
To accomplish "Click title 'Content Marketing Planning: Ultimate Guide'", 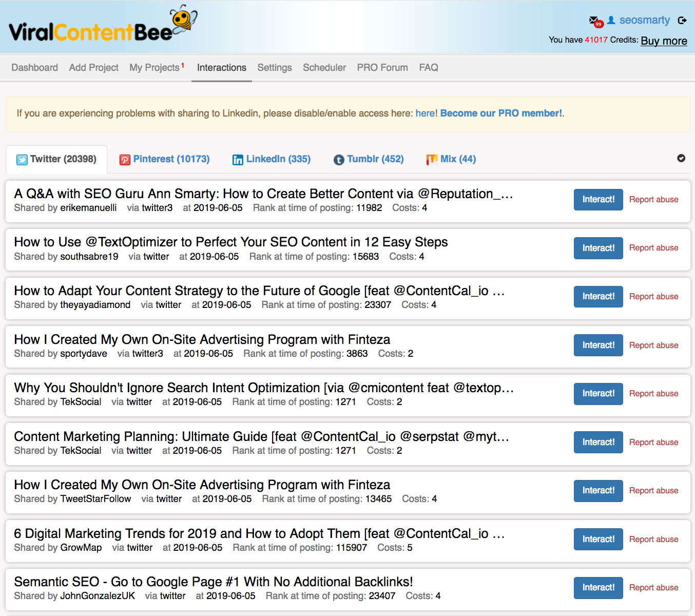I will (x=262, y=436).
